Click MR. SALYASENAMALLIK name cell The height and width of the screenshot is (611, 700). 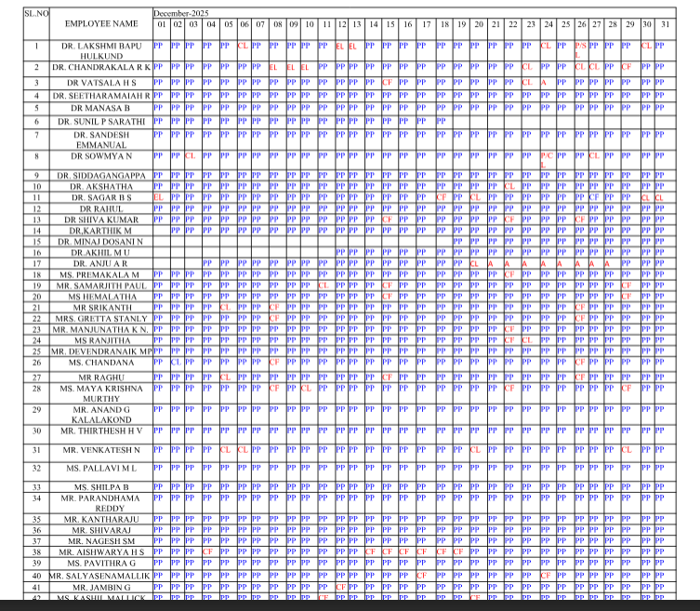[x=100, y=577]
